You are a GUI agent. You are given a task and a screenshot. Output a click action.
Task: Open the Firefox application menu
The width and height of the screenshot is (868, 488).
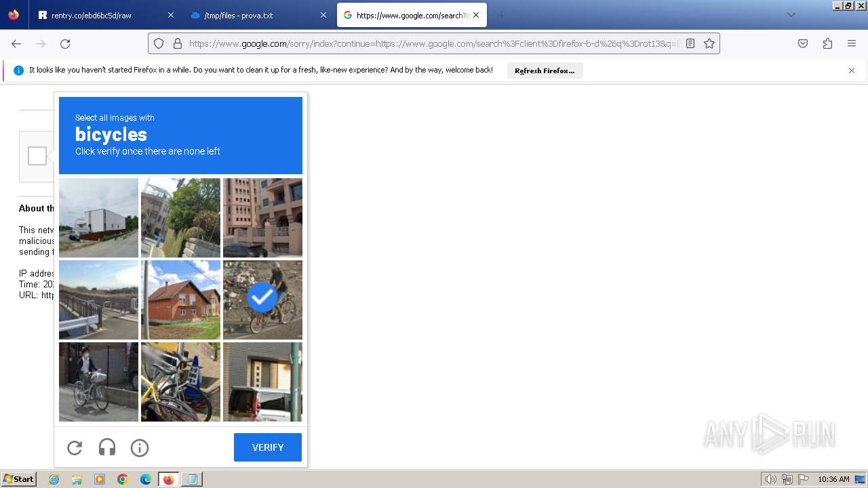coord(852,43)
